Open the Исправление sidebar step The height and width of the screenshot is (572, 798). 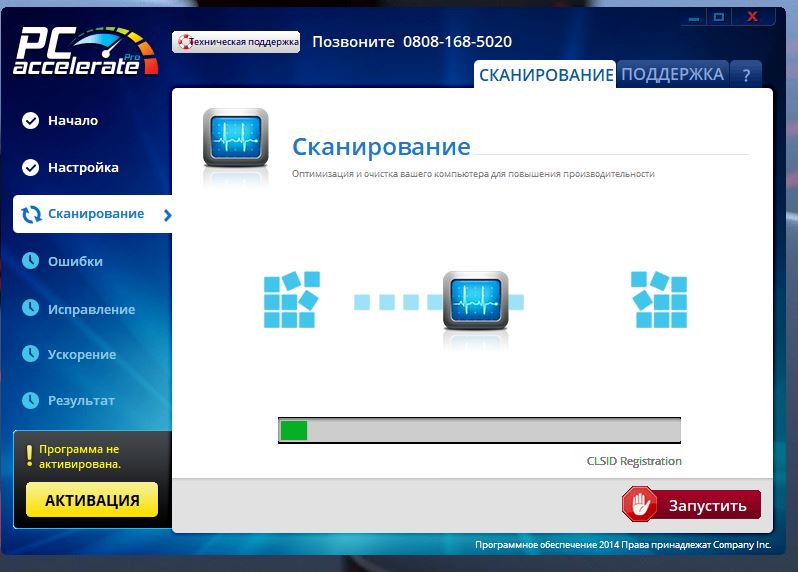coord(92,309)
